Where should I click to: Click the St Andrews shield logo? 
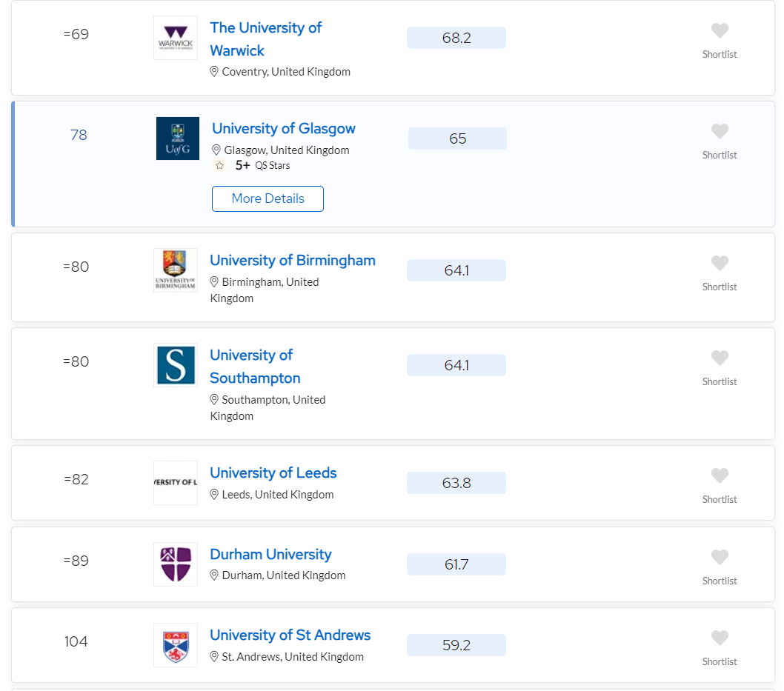coord(176,645)
